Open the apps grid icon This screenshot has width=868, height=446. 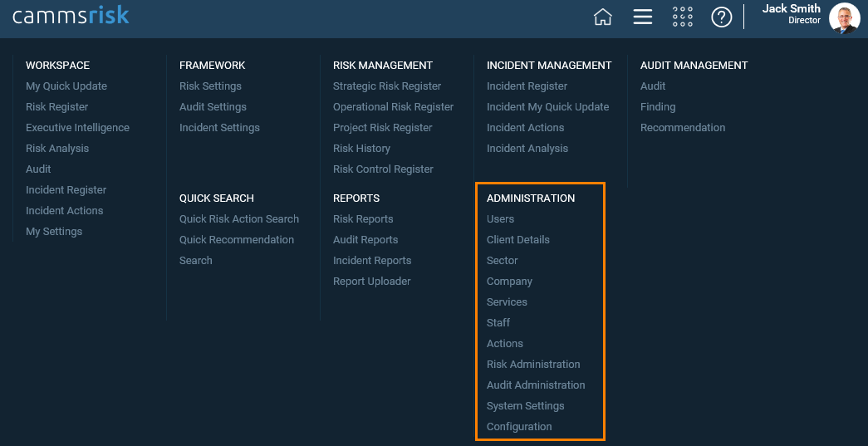click(683, 17)
